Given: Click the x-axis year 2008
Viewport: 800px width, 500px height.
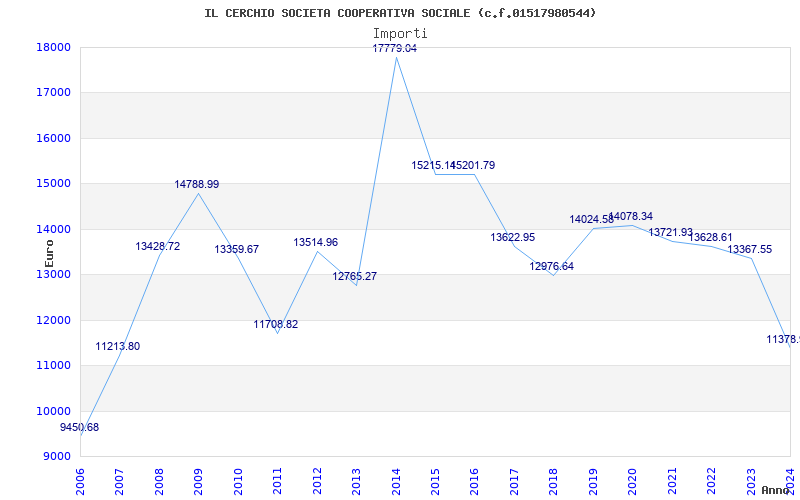Looking at the screenshot, I should (159, 481).
